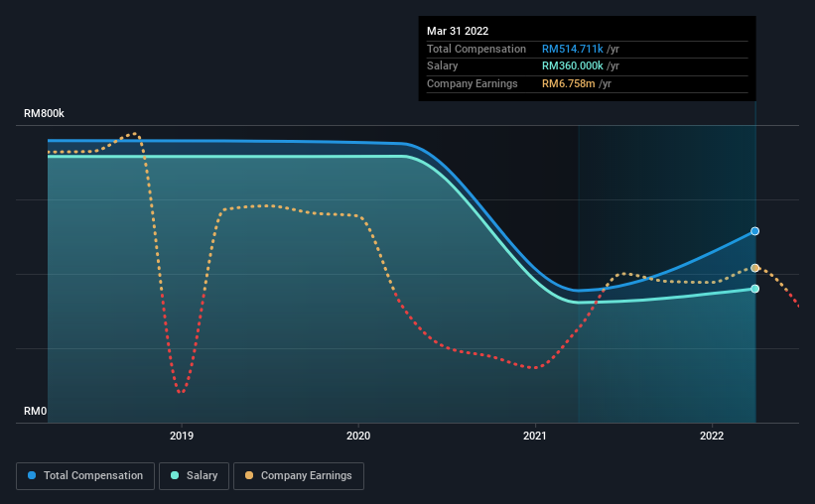Screen dimensions: 815x504
Task: Click the teal dot in Salary legend
Action: pyautogui.click(x=175, y=475)
